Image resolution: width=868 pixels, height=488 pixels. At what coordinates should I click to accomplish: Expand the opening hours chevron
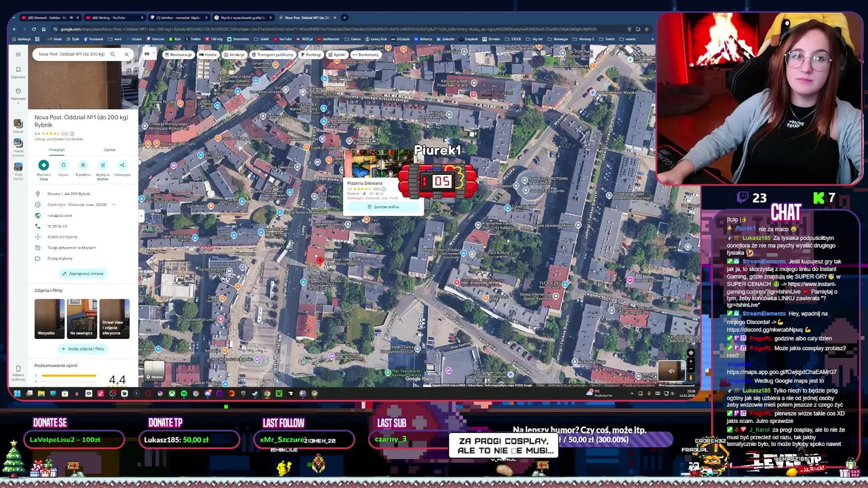tap(113, 205)
